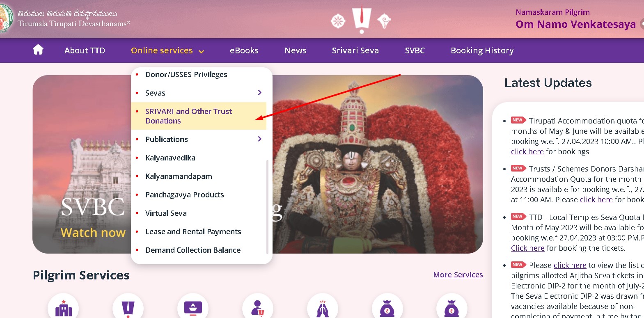Image resolution: width=644 pixels, height=318 pixels.
Task: Select SRIVANI and Other Trust Donations
Action: [x=199, y=116]
